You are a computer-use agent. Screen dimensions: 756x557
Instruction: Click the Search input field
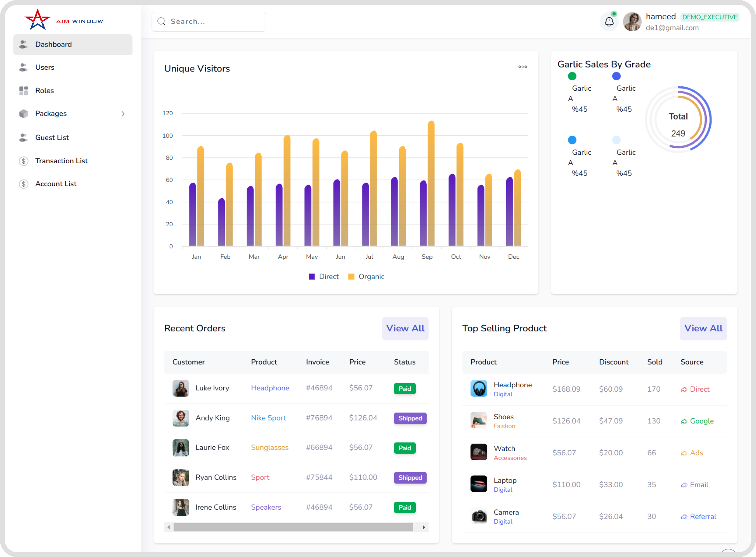pos(216,22)
